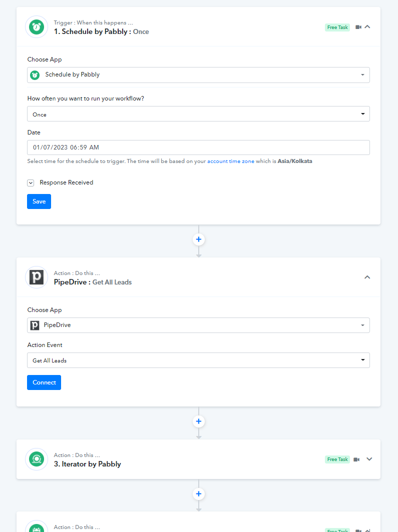Click the 'PipeDrive : Get All Leads' title
398x532 pixels.
point(93,282)
